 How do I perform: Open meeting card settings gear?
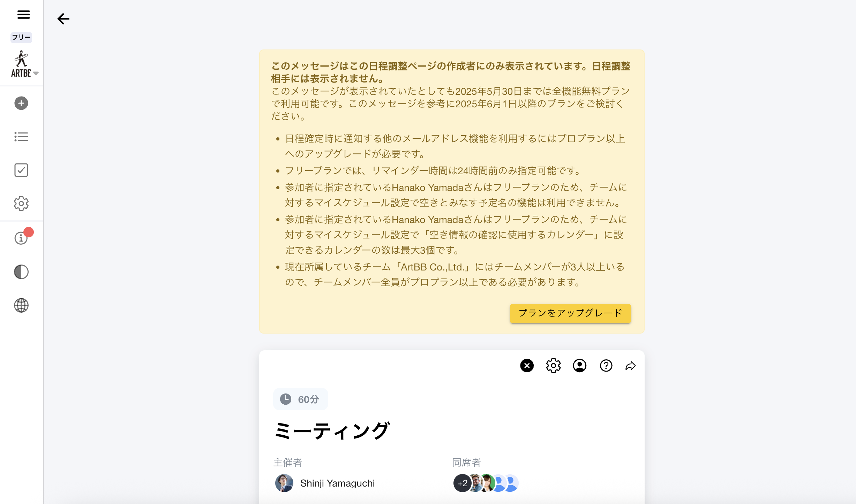pyautogui.click(x=553, y=366)
